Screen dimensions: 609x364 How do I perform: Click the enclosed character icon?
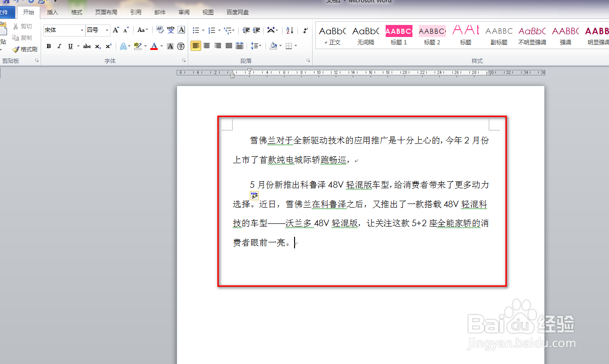coord(181,46)
